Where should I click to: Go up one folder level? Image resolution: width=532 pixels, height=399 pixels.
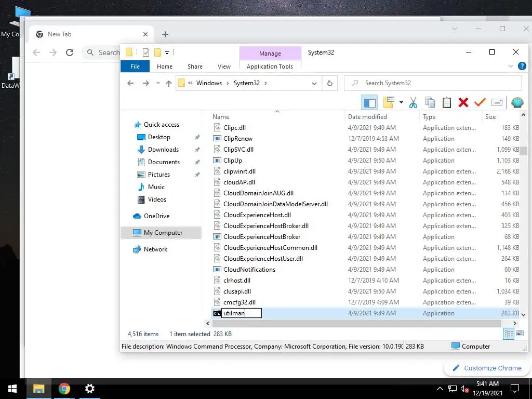(169, 84)
